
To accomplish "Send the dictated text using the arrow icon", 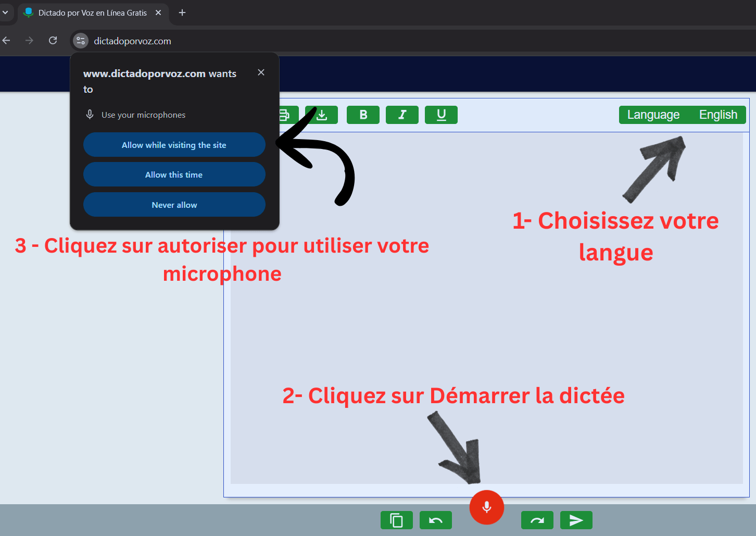I will coord(576,520).
